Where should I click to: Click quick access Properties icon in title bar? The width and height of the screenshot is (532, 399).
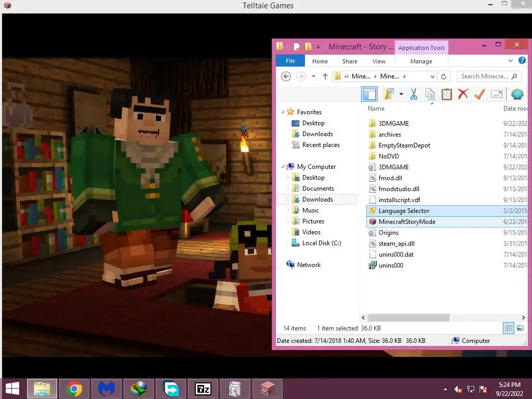(x=297, y=46)
